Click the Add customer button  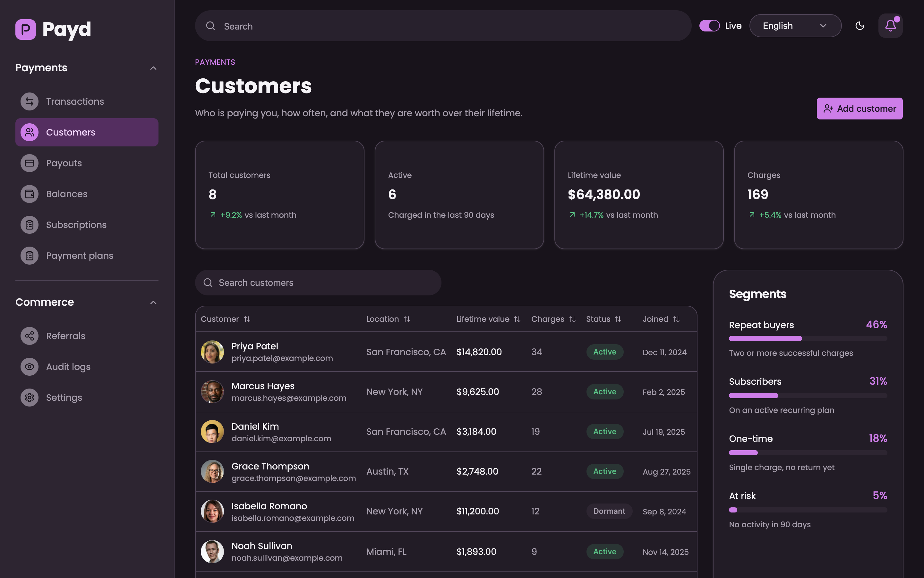(x=860, y=109)
